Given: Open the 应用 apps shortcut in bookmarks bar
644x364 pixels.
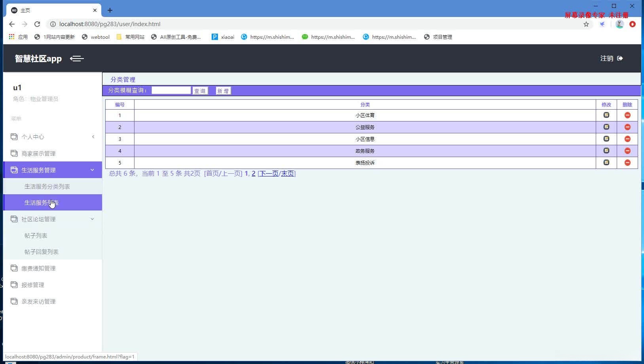Looking at the screenshot, I should (x=18, y=37).
